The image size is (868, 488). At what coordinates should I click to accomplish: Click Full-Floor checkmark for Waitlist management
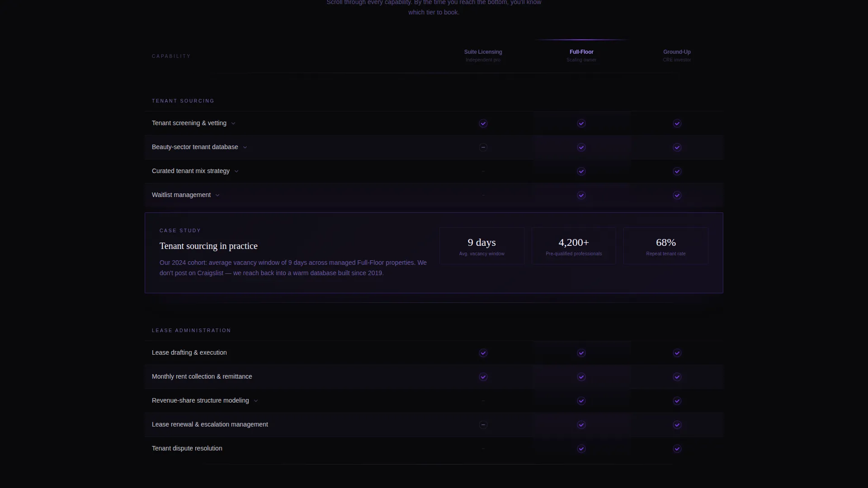[581, 195]
